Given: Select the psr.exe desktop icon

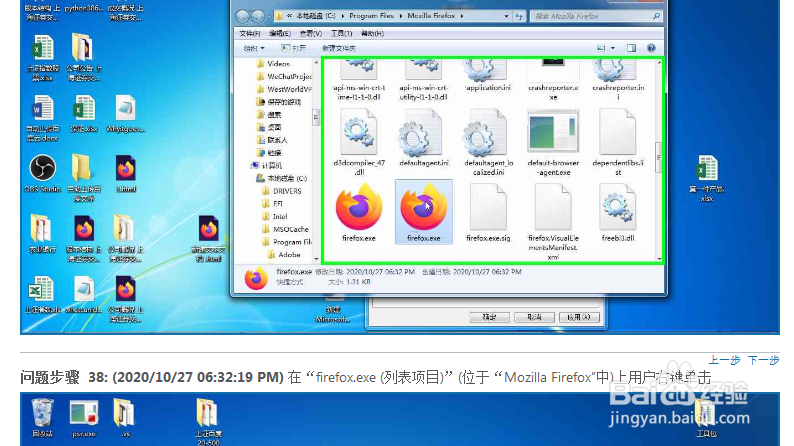Looking at the screenshot, I should [x=84, y=418].
